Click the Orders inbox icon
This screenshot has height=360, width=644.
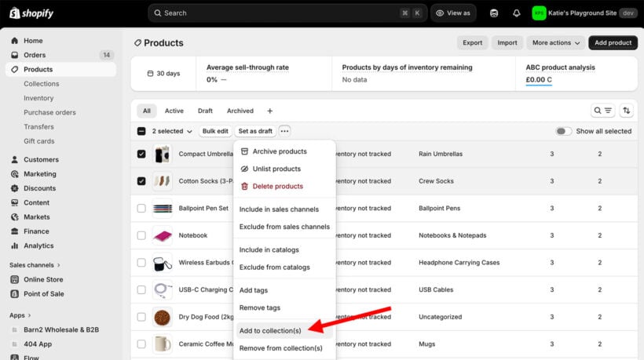point(15,55)
